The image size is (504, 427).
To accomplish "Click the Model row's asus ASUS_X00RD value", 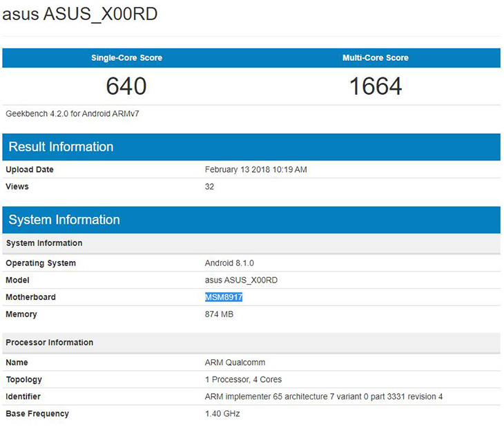I will pos(241,281).
